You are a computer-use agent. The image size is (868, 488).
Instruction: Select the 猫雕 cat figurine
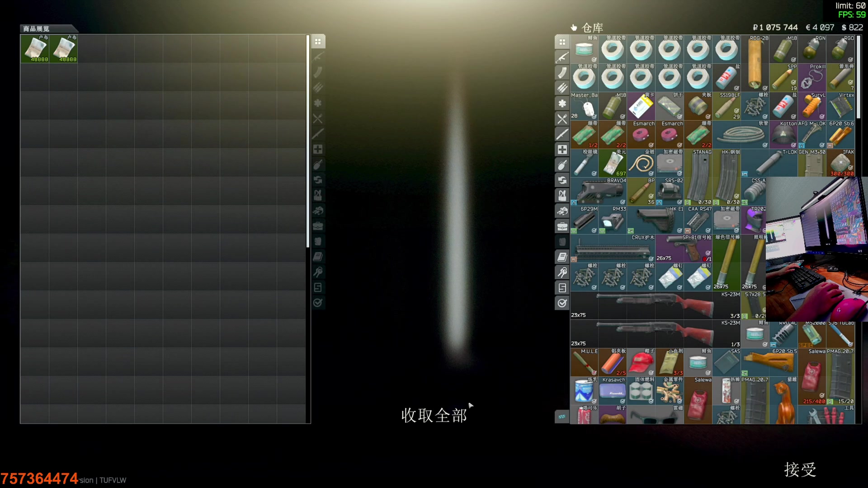tap(783, 400)
